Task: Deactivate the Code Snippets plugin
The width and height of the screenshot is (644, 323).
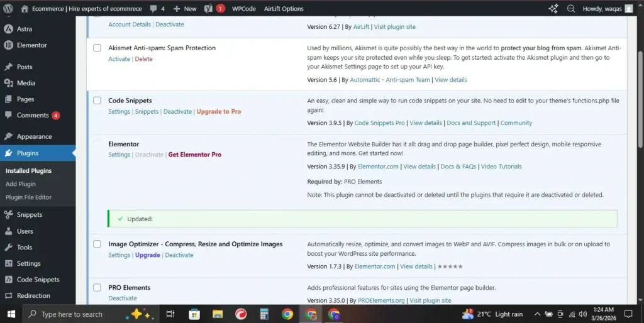Action: click(177, 111)
